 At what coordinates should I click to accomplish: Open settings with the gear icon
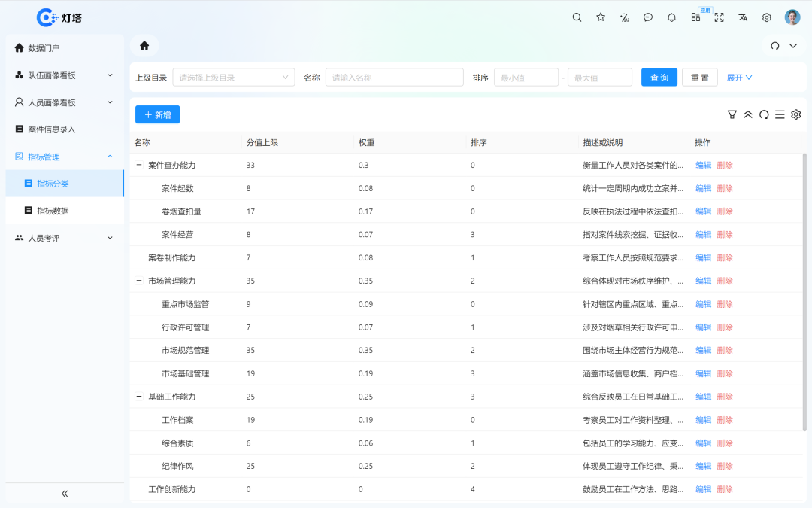[766, 17]
